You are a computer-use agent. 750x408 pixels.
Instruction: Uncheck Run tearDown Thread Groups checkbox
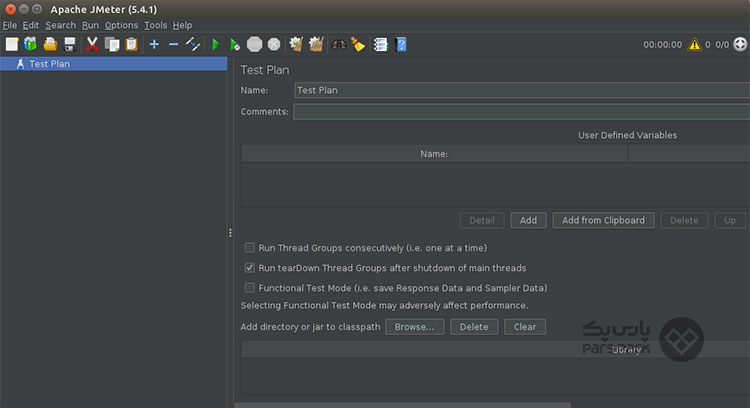pyautogui.click(x=250, y=268)
